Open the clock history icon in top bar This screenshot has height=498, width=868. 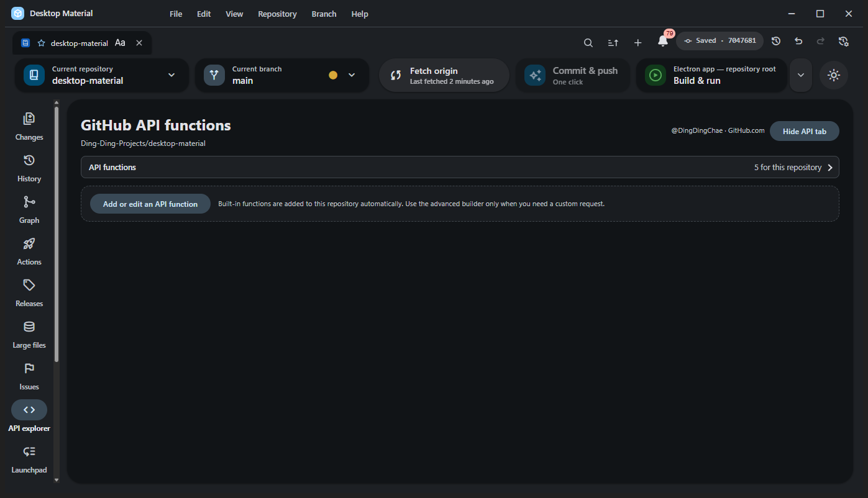[776, 41]
